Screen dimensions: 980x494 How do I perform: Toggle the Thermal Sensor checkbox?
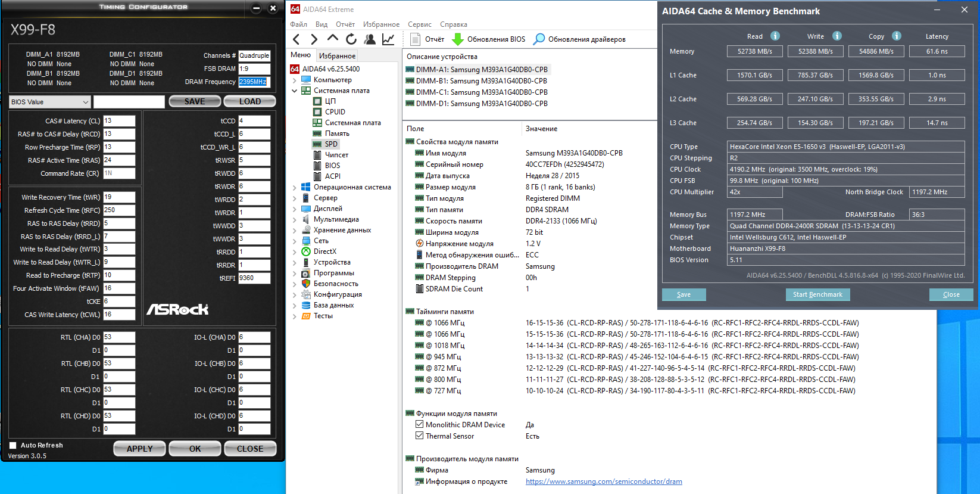point(420,436)
